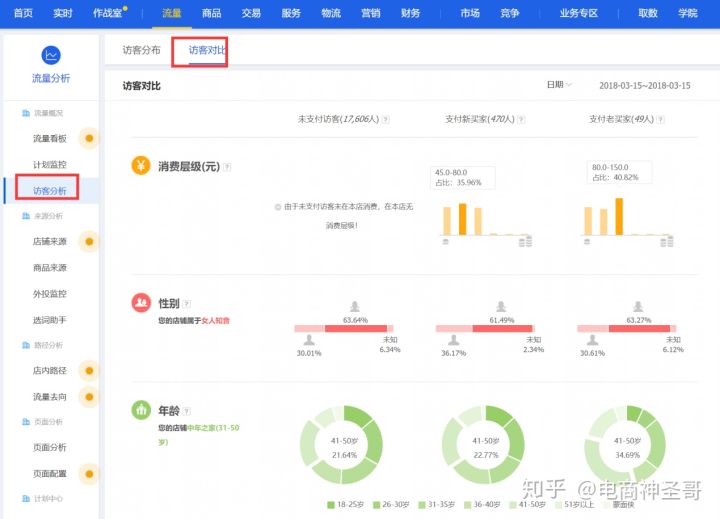
Task: Open 交易 in the top navigation
Action: click(x=252, y=13)
